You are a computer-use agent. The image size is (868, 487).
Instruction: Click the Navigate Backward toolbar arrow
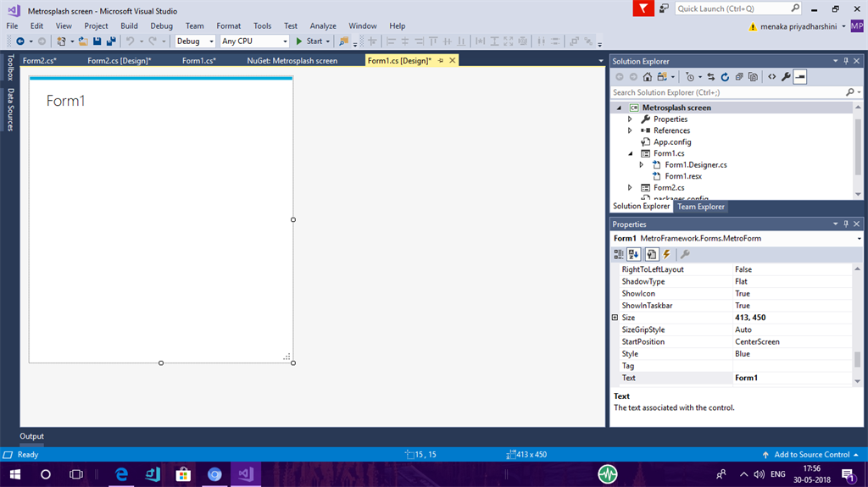tap(20, 41)
